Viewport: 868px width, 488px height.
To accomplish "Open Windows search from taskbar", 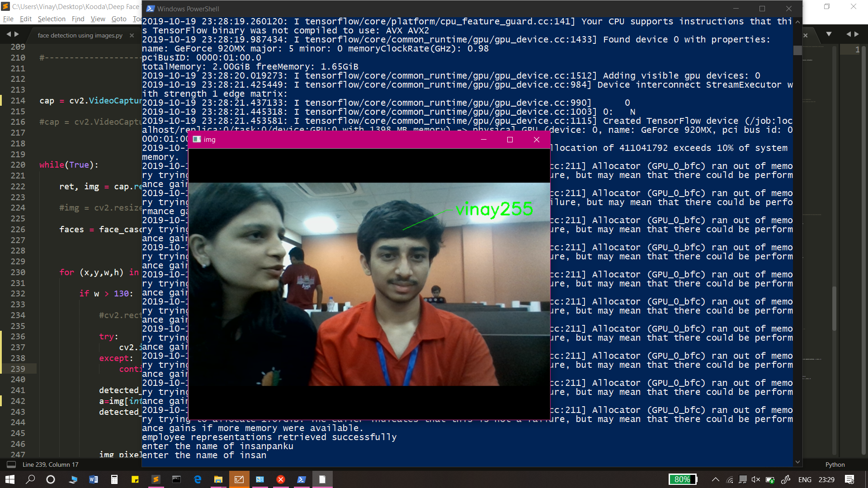I will click(30, 479).
